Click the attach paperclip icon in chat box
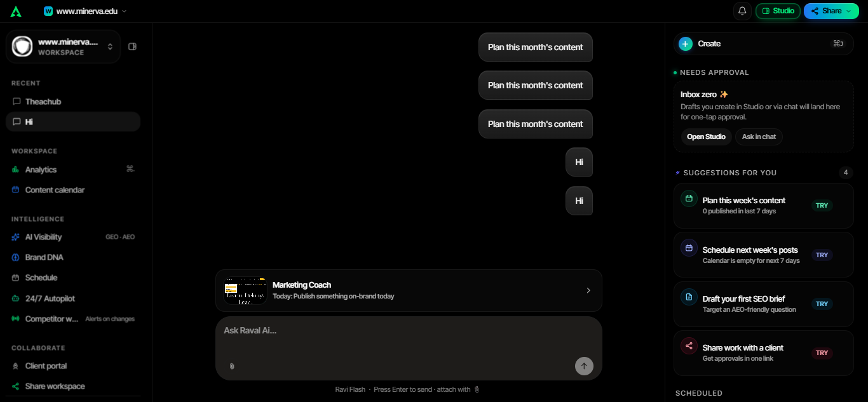This screenshot has width=868, height=402. click(232, 366)
